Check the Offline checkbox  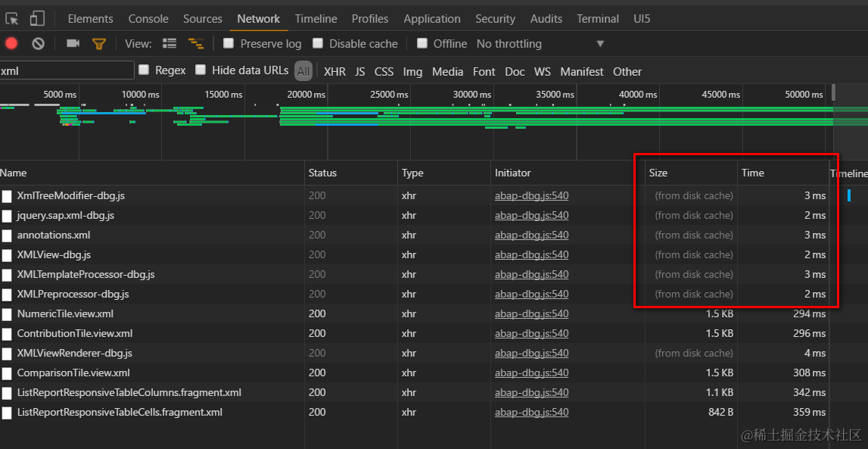coord(422,43)
